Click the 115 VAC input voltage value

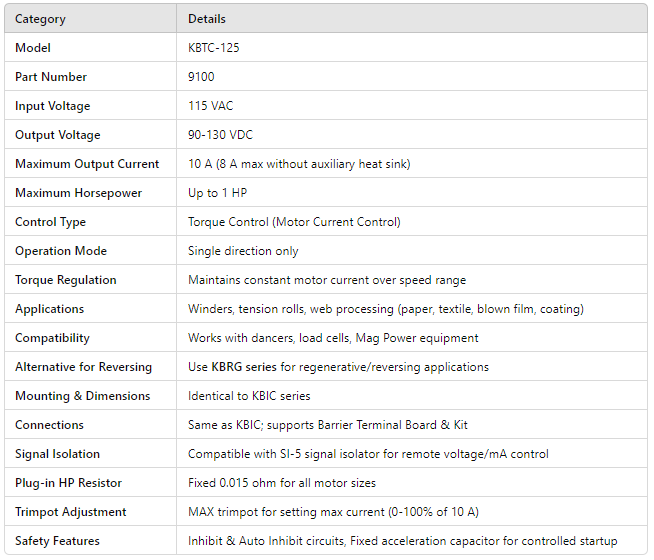point(212,106)
